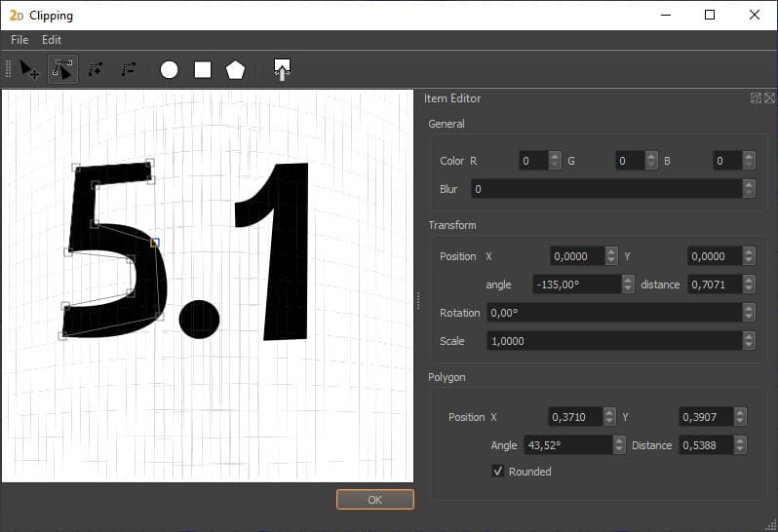Toggle the Rounded checkbox

point(498,472)
